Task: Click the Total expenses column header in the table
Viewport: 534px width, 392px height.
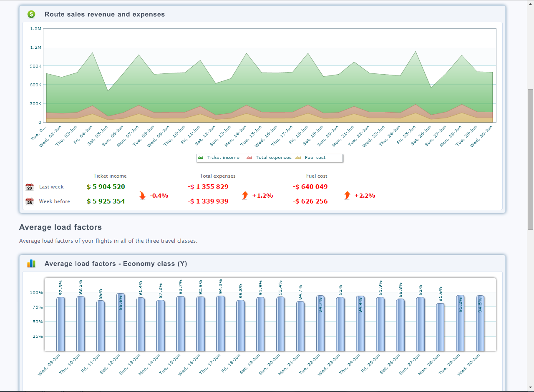Action: point(217,176)
